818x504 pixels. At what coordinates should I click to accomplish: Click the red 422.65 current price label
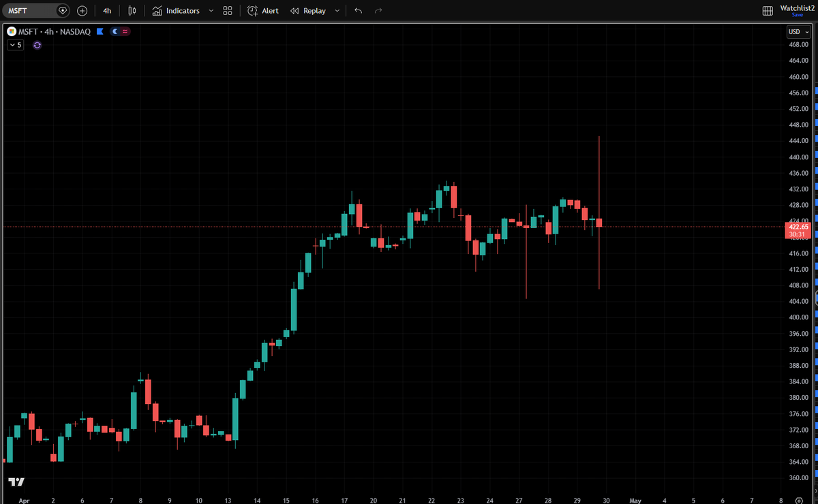tap(798, 226)
